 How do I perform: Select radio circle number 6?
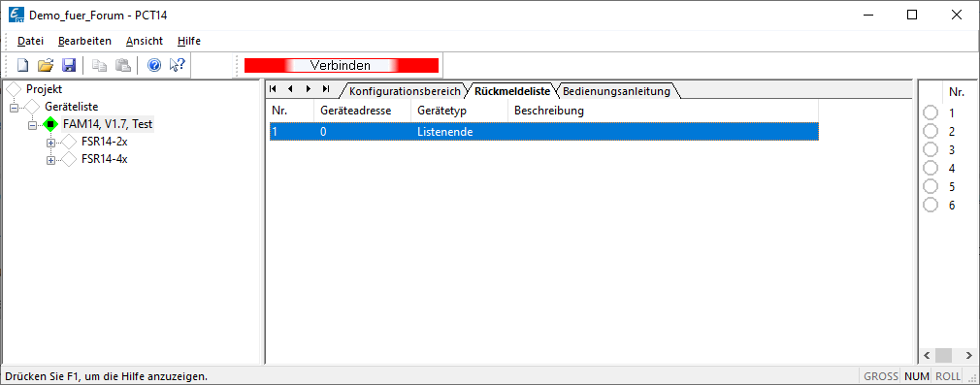coord(931,205)
